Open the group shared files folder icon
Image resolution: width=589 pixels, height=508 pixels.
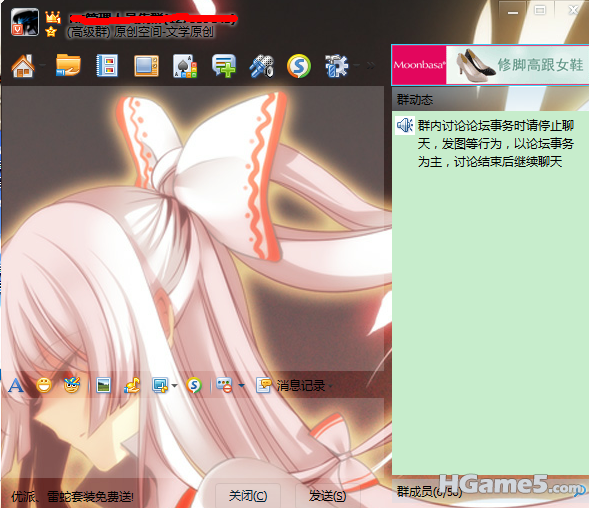click(x=68, y=65)
